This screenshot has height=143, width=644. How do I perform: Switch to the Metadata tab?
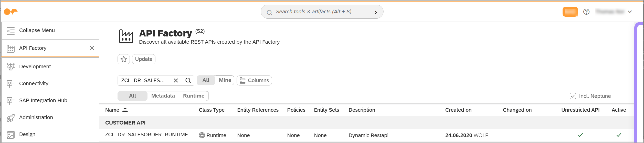163,96
